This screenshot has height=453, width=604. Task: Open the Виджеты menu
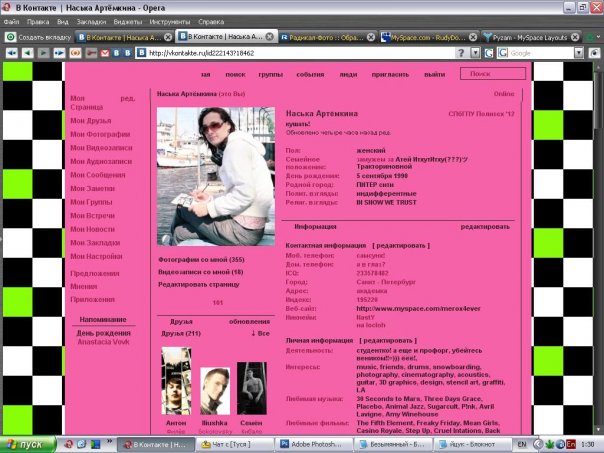(x=128, y=22)
